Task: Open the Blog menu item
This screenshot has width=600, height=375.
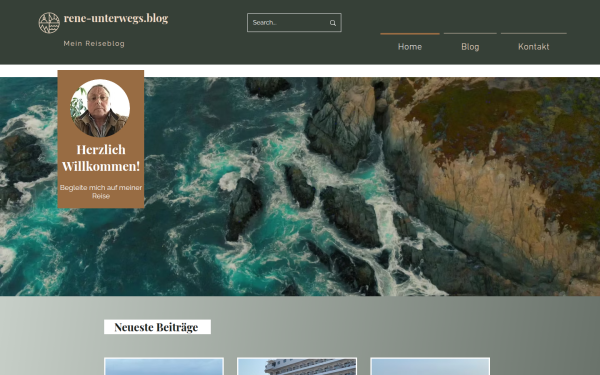Action: 470,47
